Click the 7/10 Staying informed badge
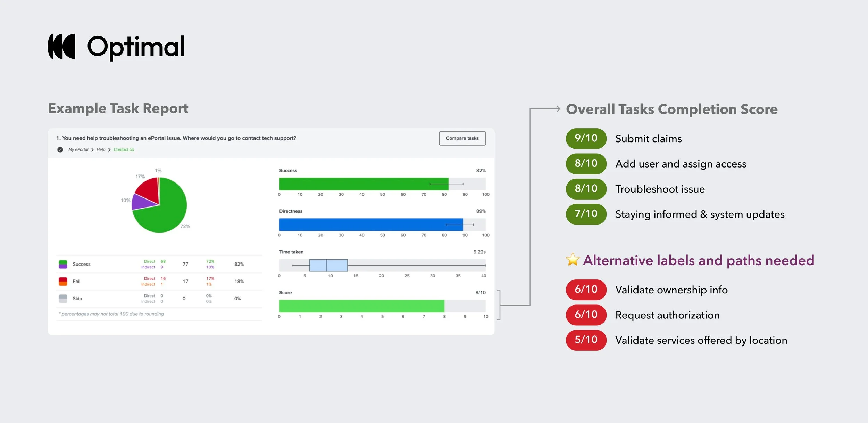Viewport: 868px width, 423px height. click(x=586, y=214)
